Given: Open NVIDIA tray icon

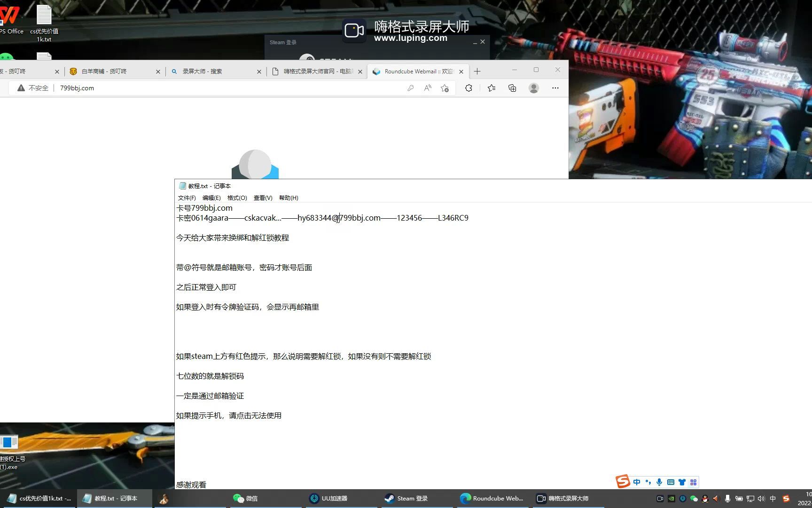Looking at the screenshot, I should click(671, 499).
